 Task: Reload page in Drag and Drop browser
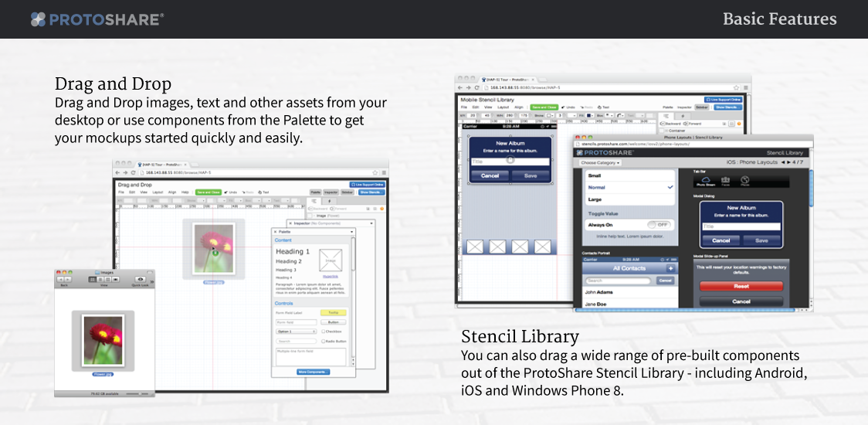[x=134, y=172]
